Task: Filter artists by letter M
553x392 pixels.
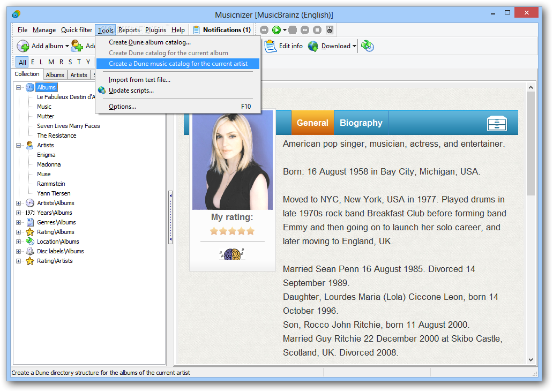Action: coord(51,62)
